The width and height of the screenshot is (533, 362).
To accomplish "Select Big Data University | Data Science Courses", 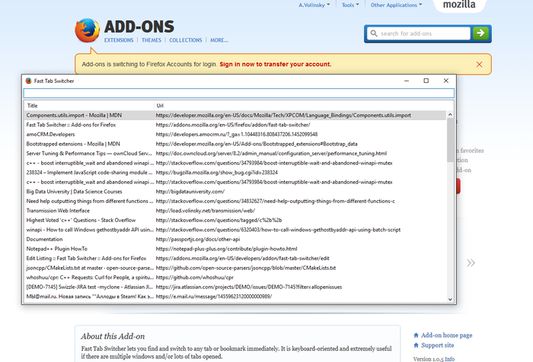I will coord(235,191).
